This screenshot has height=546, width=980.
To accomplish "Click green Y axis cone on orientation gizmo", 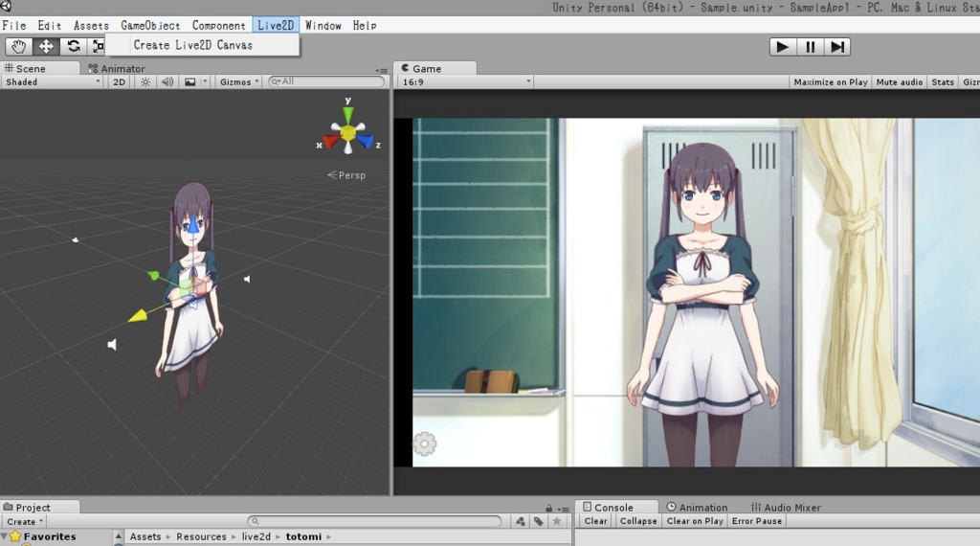I will coord(348,116).
